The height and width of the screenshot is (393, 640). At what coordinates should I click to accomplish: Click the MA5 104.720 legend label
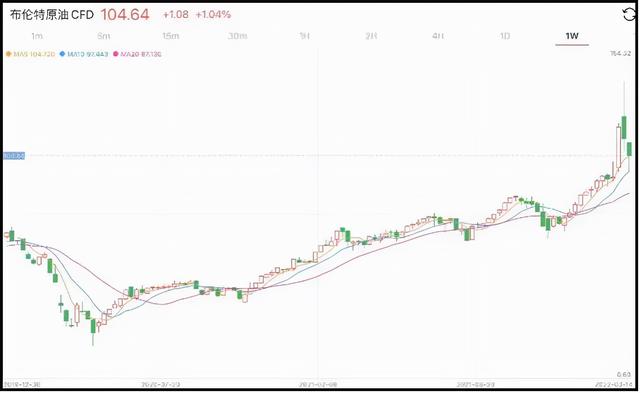click(x=34, y=54)
